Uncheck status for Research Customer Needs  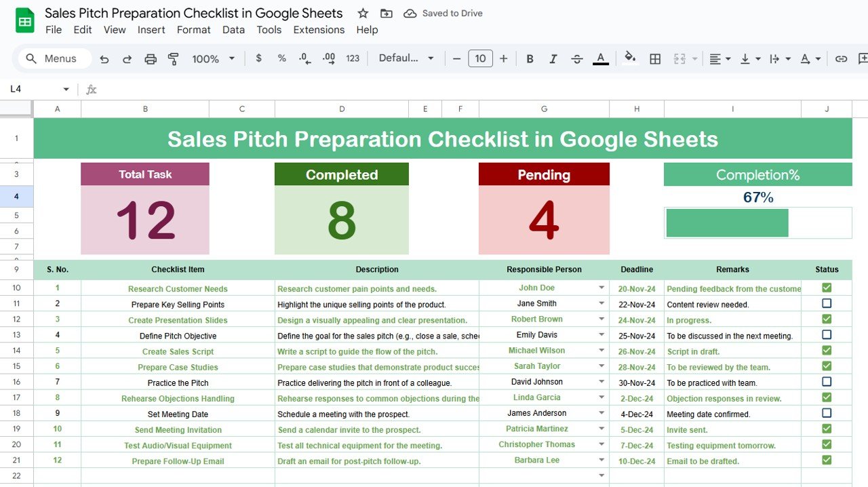(x=827, y=288)
